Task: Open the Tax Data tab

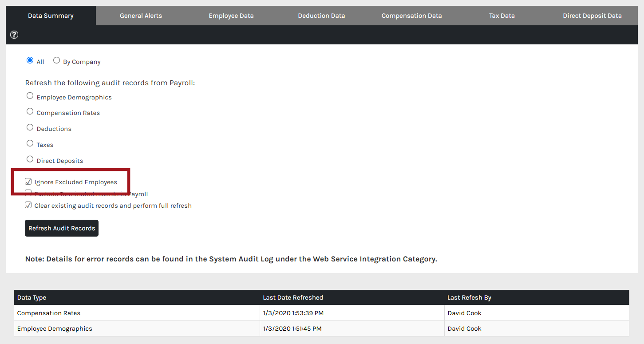Action: coord(502,16)
